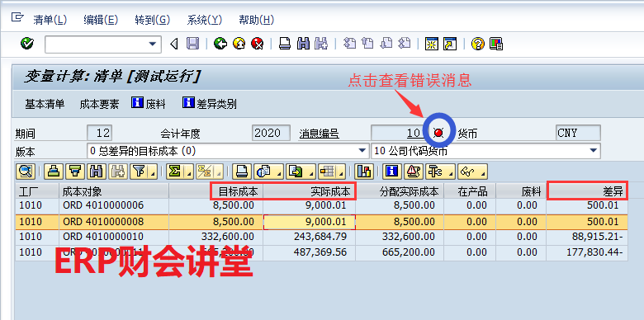
Task: Click the red Cancel icon in toolbar
Action: tap(257, 44)
